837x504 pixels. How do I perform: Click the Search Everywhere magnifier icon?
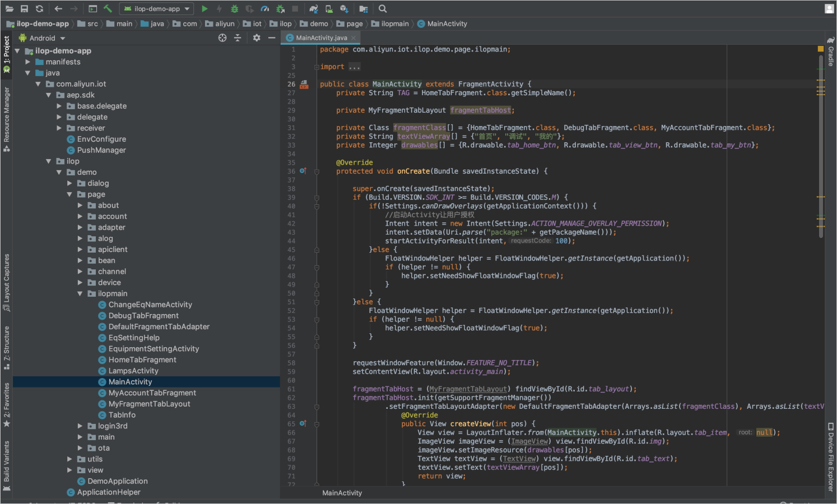pos(383,8)
